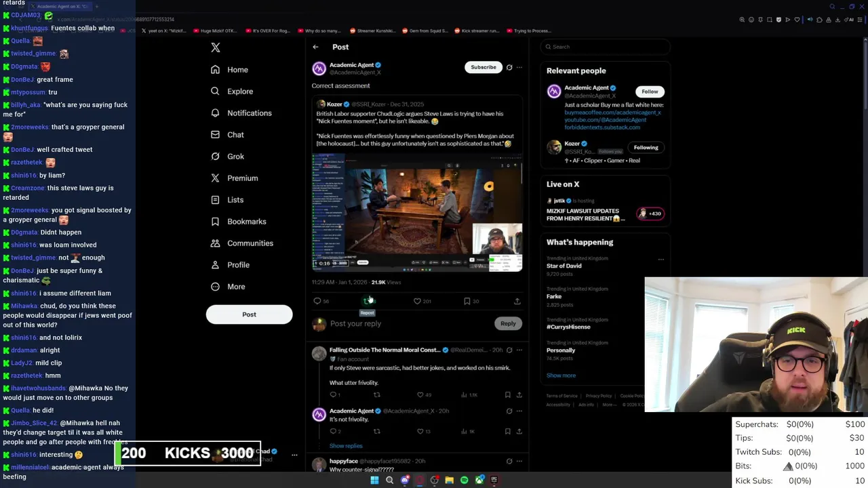This screenshot has width=868, height=488.
Task: Open forbiddentexts.substack.com link
Action: (x=602, y=127)
